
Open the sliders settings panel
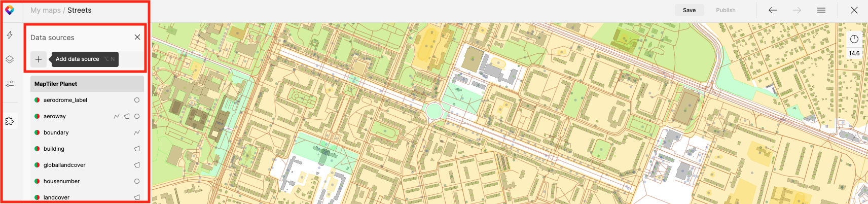(10, 84)
